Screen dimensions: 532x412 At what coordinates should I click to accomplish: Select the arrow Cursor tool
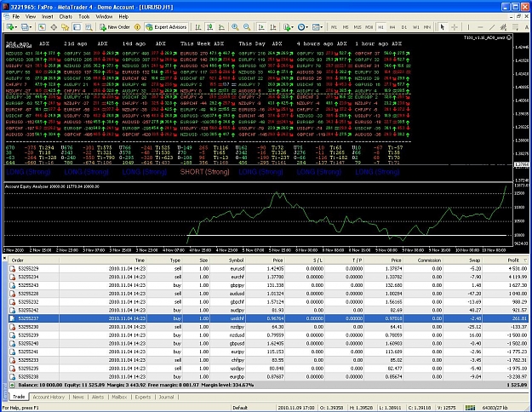coord(443,27)
